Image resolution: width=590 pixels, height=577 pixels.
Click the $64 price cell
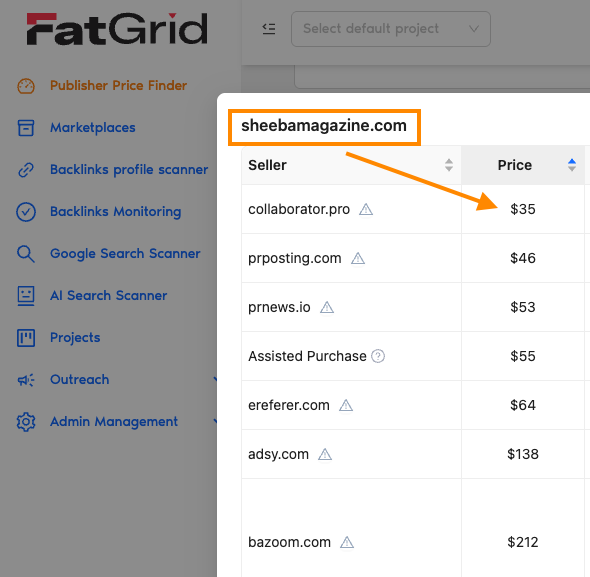523,405
